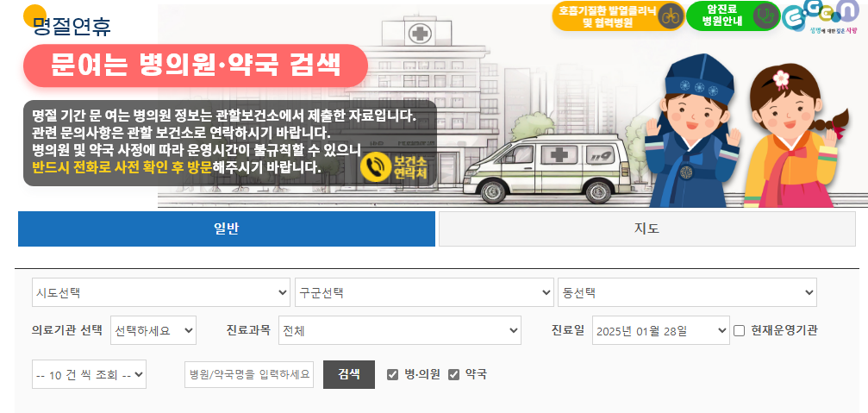This screenshot has width=868, height=413.
Task: Open the 진료일 date dropdown
Action: pos(661,330)
